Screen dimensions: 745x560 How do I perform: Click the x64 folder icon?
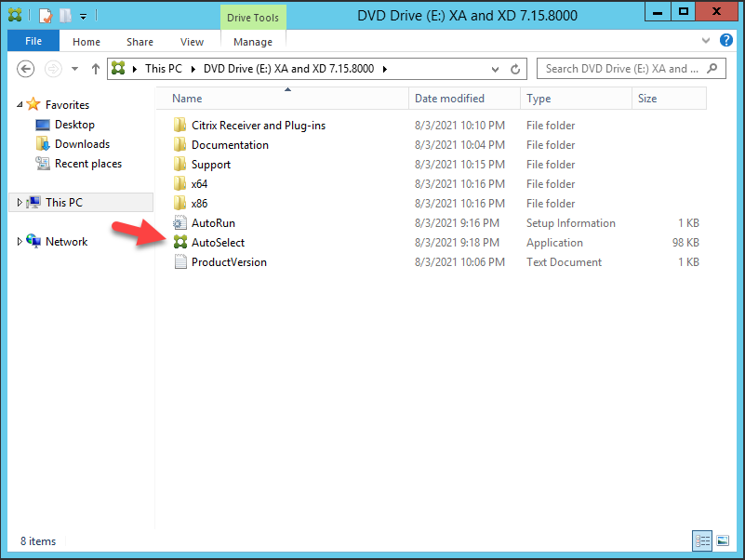click(180, 183)
